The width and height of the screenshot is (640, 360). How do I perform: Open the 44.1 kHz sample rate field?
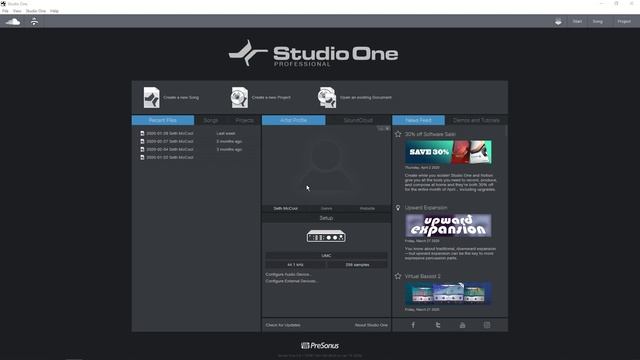[x=296, y=265]
